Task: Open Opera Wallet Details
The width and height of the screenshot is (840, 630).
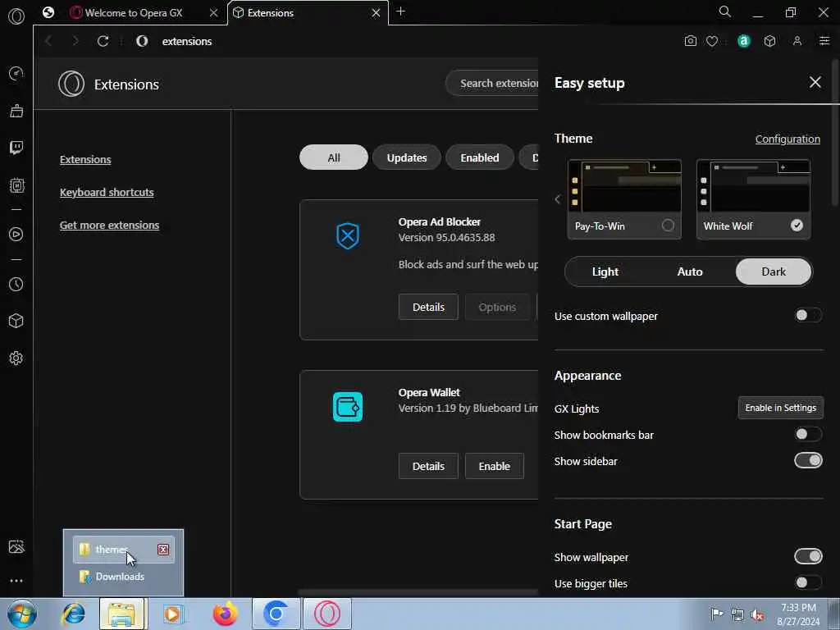Action: pos(428,466)
